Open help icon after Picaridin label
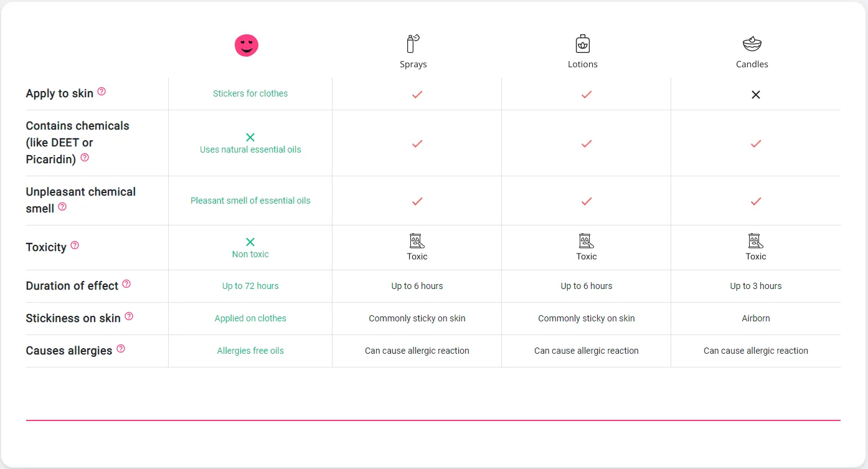 coord(85,158)
